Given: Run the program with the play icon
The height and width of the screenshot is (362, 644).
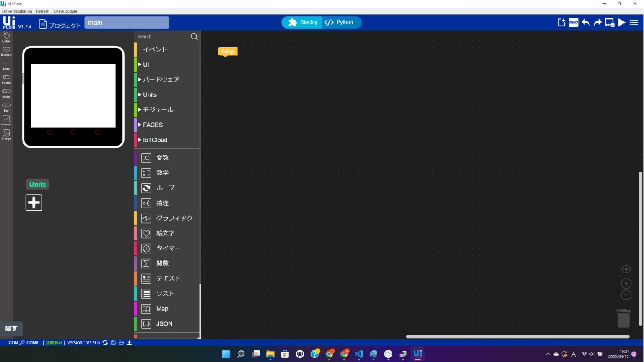Looking at the screenshot, I should [622, 22].
